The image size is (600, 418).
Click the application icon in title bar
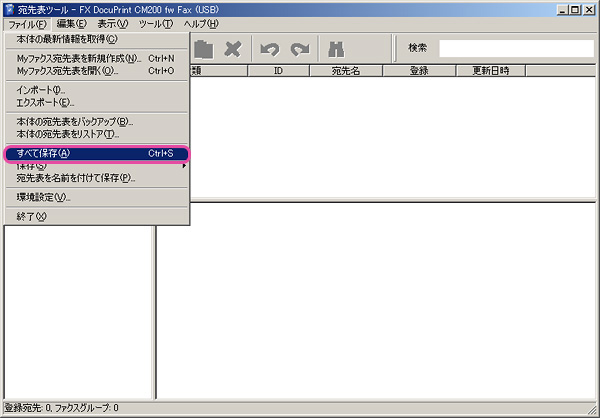coord(9,8)
